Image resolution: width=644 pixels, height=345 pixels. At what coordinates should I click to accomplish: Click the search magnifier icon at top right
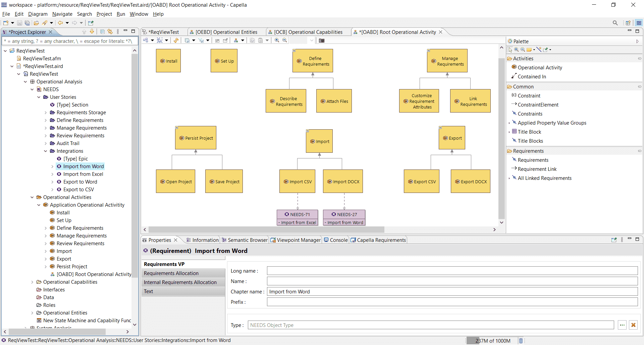click(x=615, y=23)
